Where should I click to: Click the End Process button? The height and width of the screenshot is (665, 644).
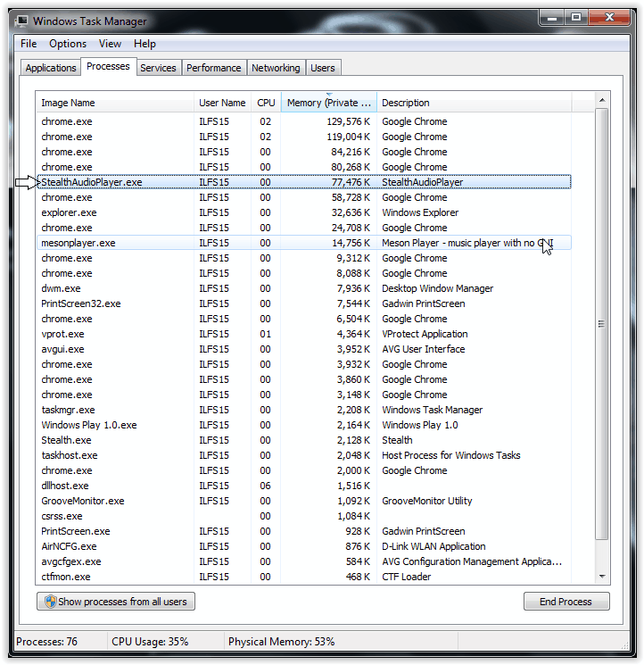pos(566,602)
